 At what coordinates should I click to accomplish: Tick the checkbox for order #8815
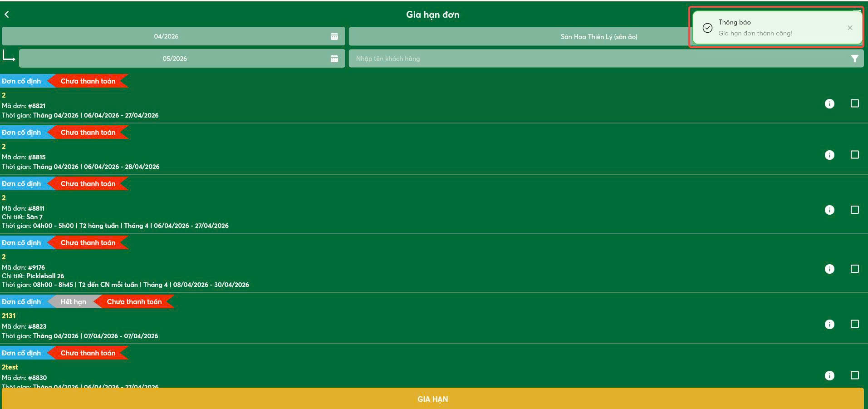pos(855,155)
